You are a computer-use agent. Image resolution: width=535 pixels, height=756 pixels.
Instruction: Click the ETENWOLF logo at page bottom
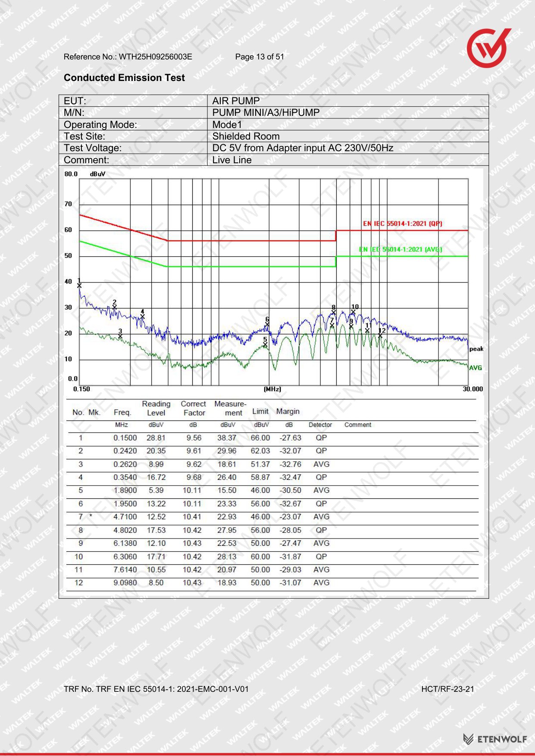495,739
